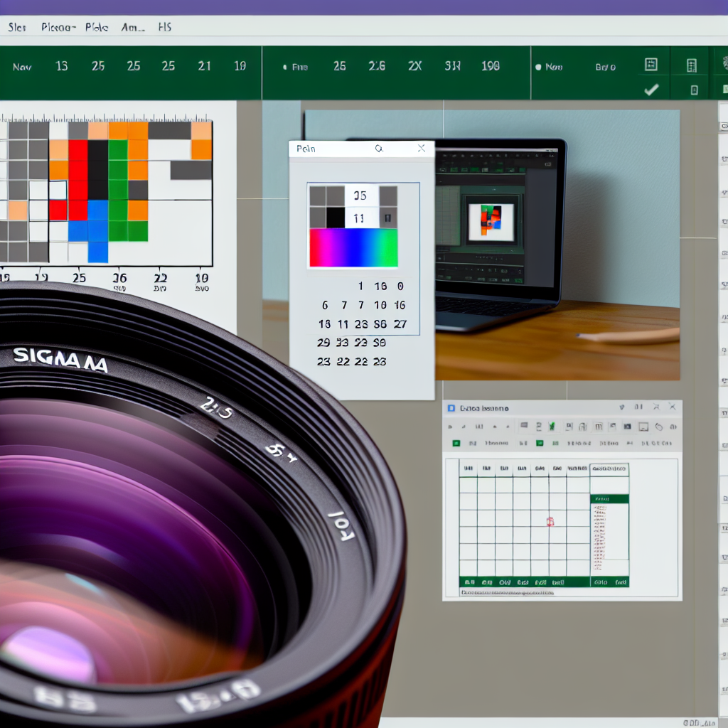Open the Am... menu
The image size is (728, 728).
pyautogui.click(x=133, y=28)
